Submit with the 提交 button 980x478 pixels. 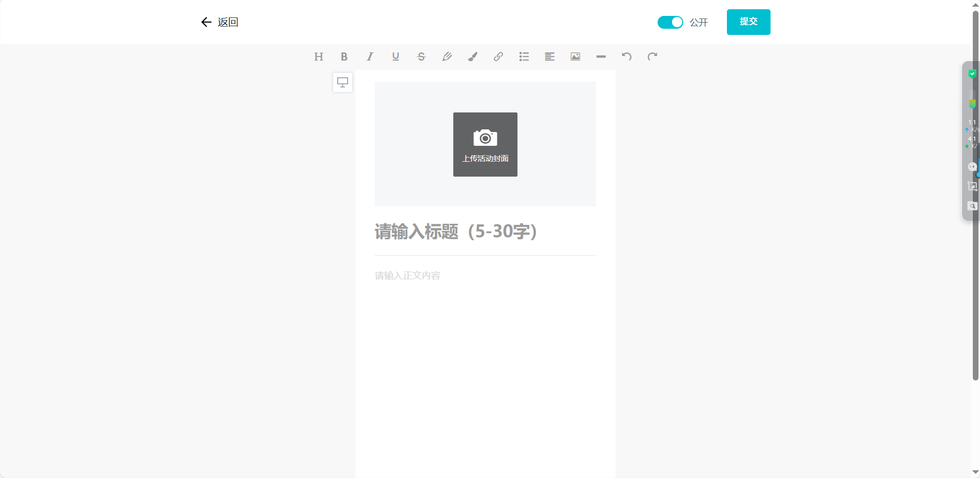[x=748, y=22]
